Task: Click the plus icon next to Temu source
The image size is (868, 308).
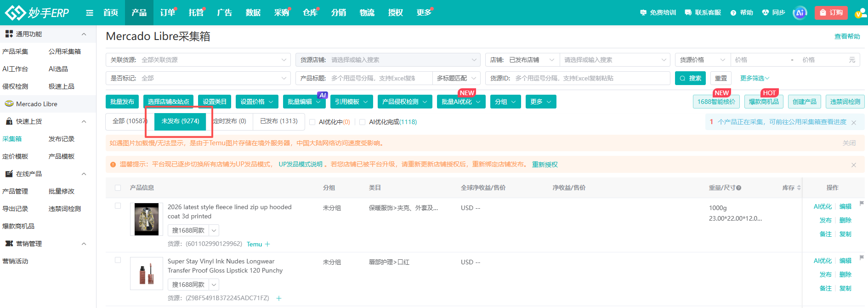Action: [267, 244]
